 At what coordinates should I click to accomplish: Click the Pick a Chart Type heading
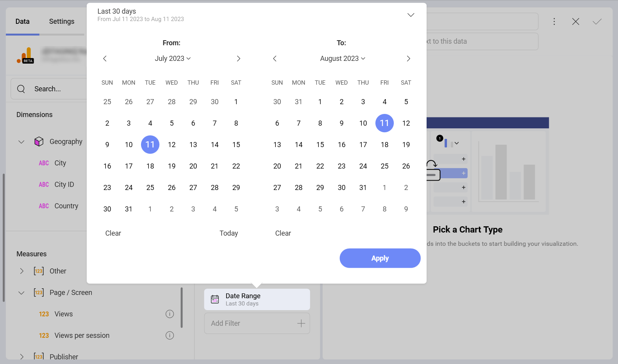pos(468,229)
